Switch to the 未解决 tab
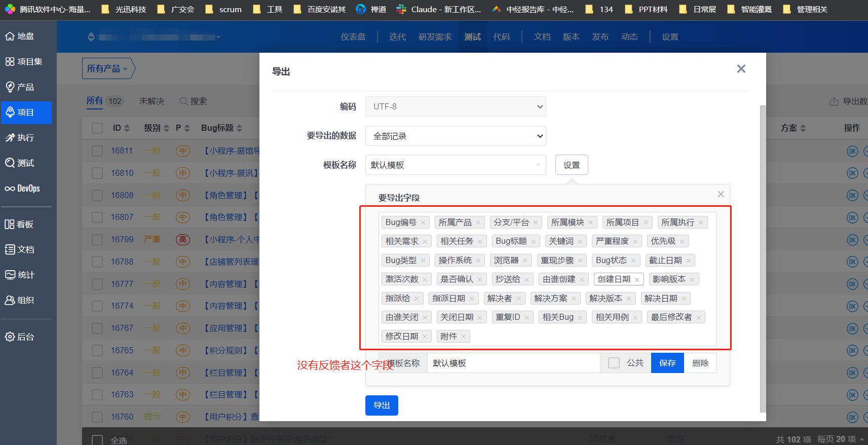Screen dimensions: 868x445 tap(152, 101)
